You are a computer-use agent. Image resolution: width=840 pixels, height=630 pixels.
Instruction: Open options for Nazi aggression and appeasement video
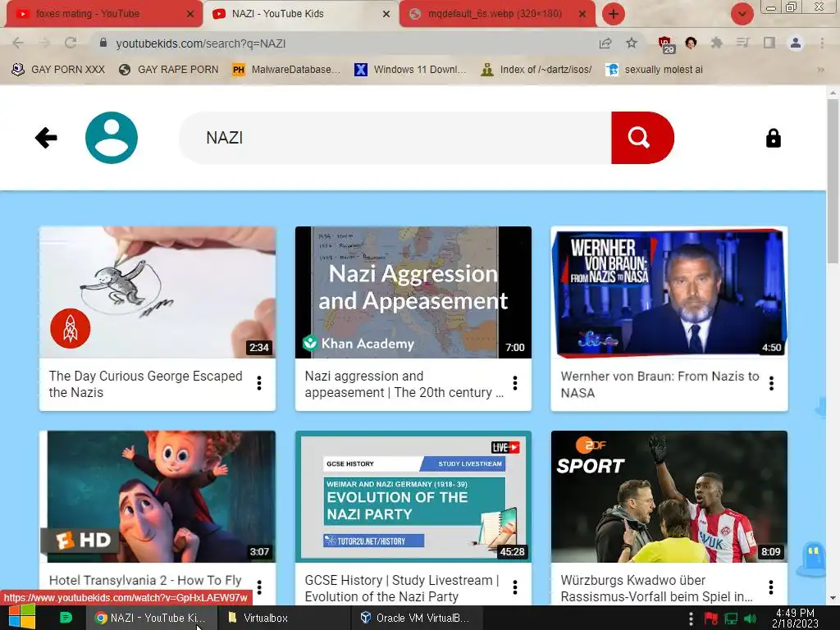(x=515, y=383)
